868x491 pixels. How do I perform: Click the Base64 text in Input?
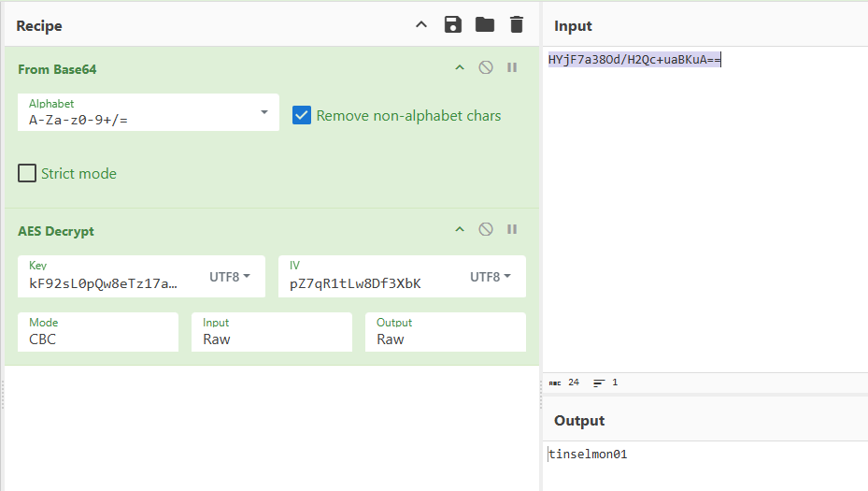[633, 61]
